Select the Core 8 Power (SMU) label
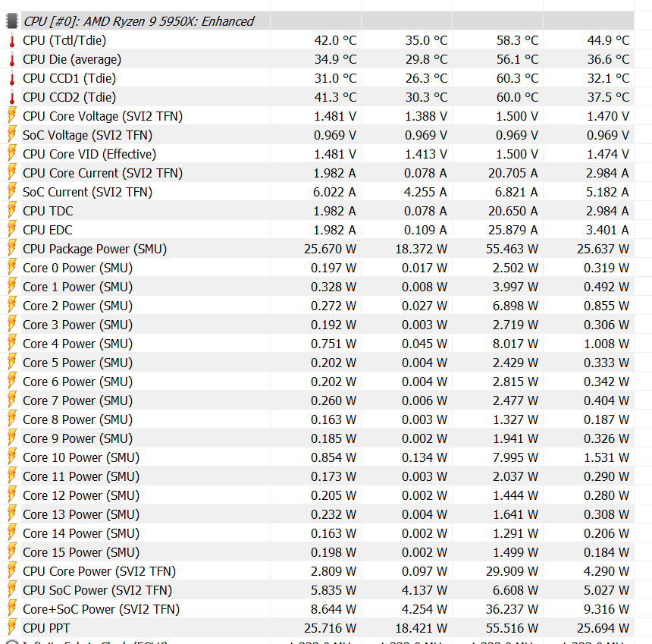Image resolution: width=652 pixels, height=644 pixels. 78,419
